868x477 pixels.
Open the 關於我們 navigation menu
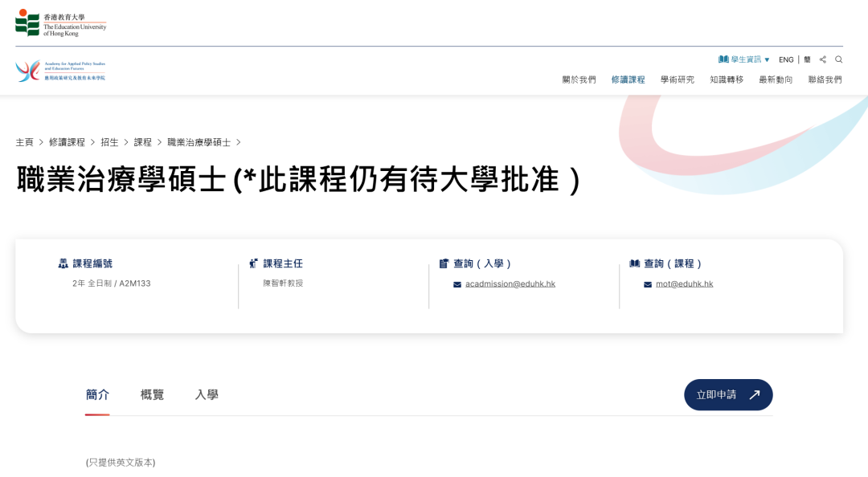(579, 79)
